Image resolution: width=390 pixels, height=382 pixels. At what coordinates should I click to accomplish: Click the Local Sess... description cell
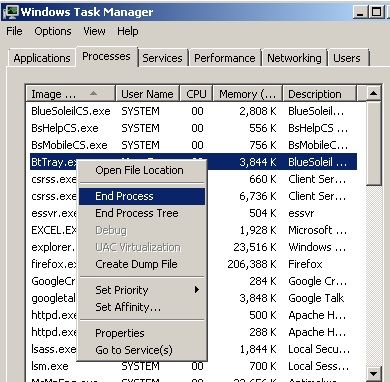point(318,366)
